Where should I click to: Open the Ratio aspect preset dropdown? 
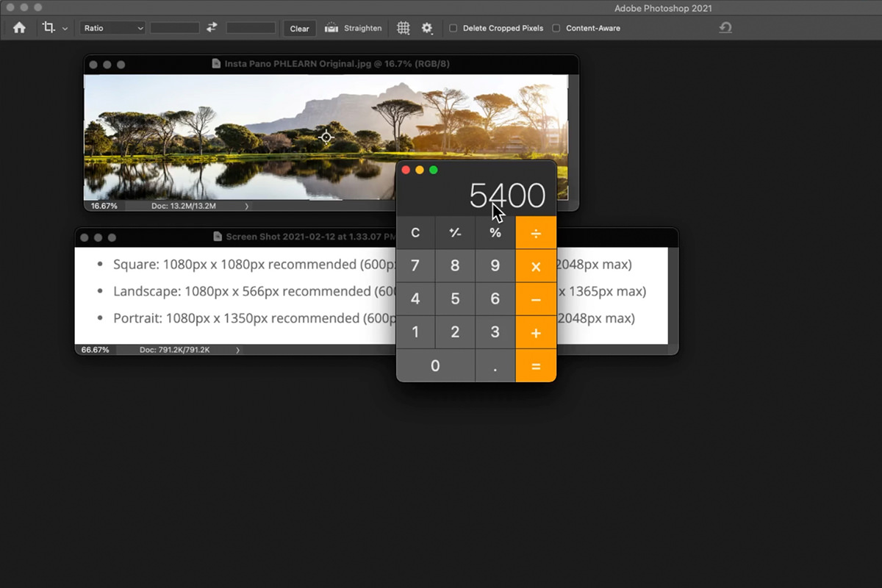pyautogui.click(x=112, y=27)
